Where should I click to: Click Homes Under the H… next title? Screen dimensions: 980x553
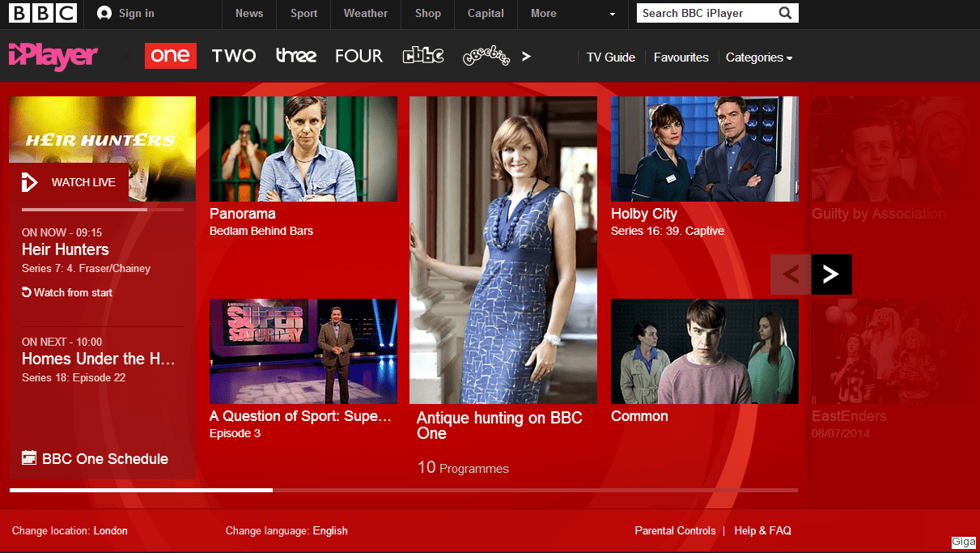pyautogui.click(x=99, y=359)
